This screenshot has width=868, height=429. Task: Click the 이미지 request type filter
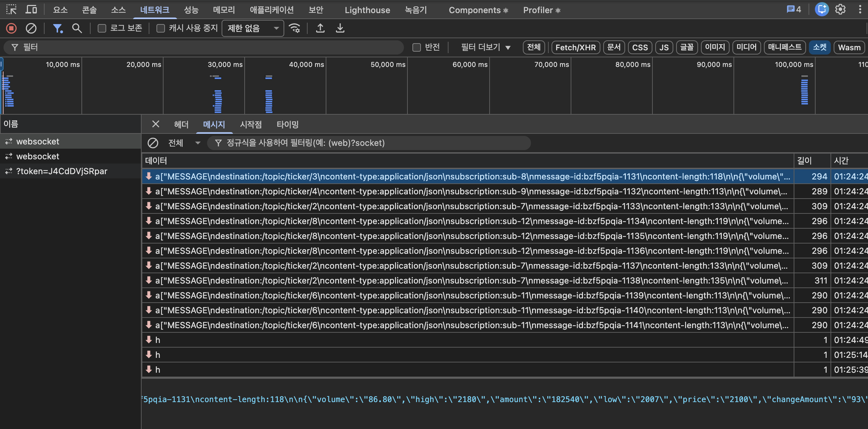(x=715, y=47)
